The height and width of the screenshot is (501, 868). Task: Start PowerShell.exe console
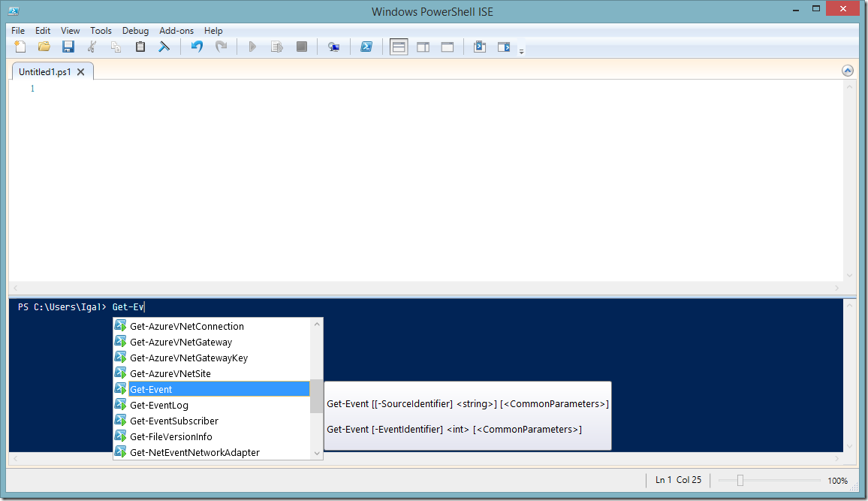(366, 46)
